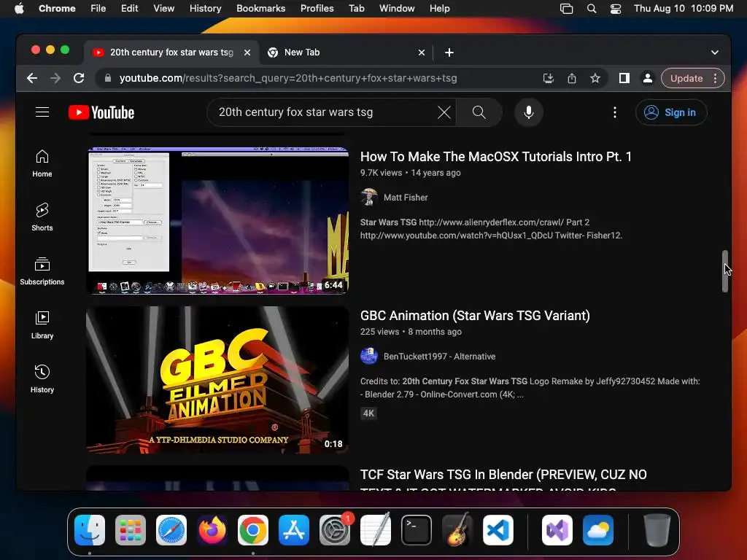Click the 4K badge on GBC Animation
747x560 pixels.
pyautogui.click(x=368, y=413)
